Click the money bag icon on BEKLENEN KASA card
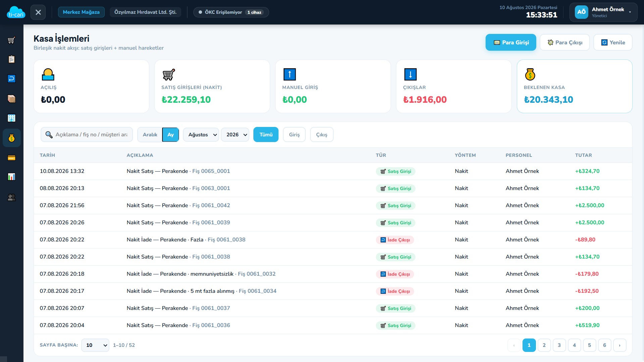Image resolution: width=644 pixels, height=362 pixels. click(x=530, y=74)
